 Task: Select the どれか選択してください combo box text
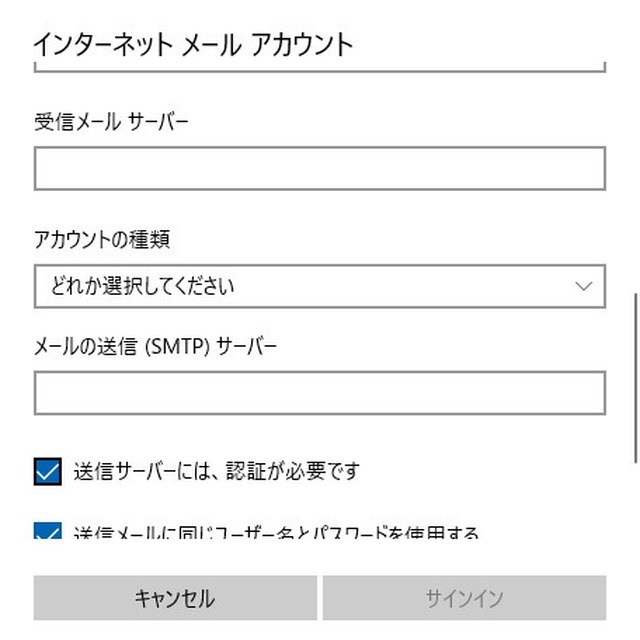point(143,286)
